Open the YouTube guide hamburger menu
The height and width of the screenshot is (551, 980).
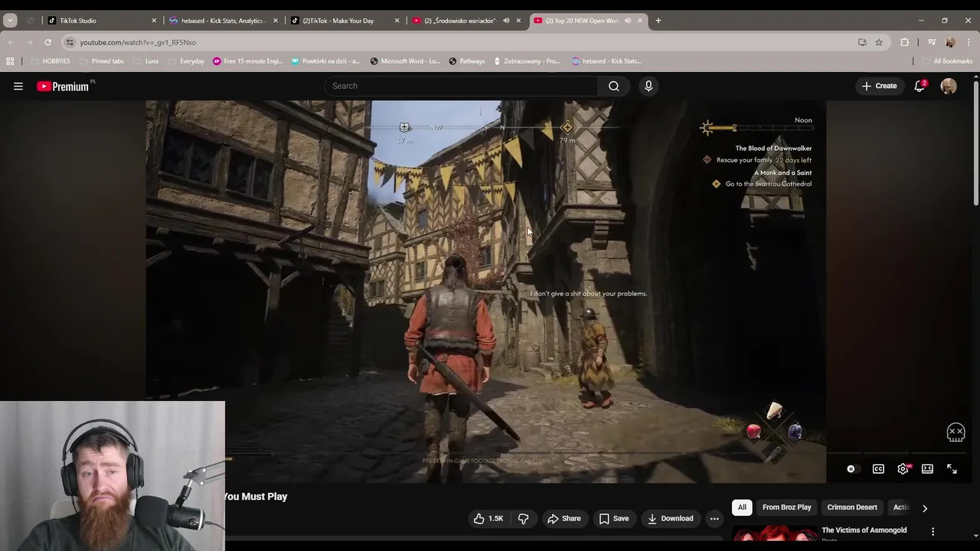pos(18,86)
